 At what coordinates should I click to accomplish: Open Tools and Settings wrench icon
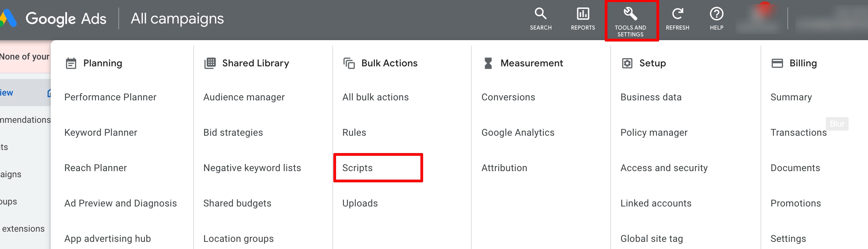pos(630,14)
